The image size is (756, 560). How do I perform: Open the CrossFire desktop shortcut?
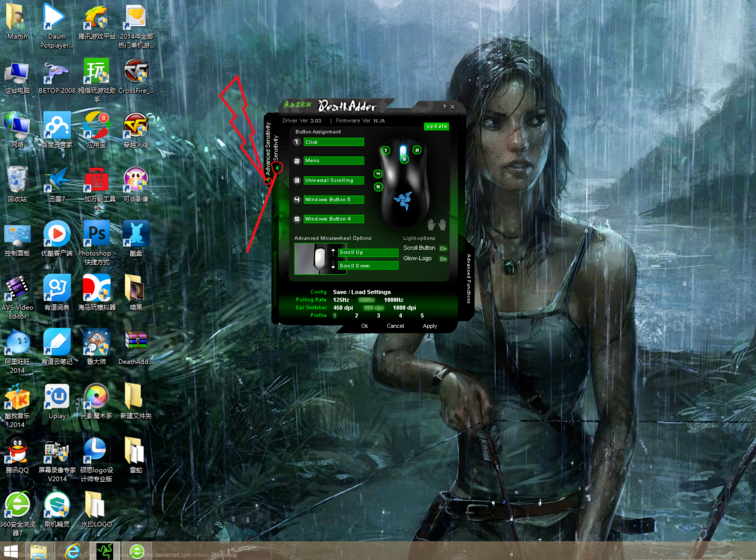(135, 74)
